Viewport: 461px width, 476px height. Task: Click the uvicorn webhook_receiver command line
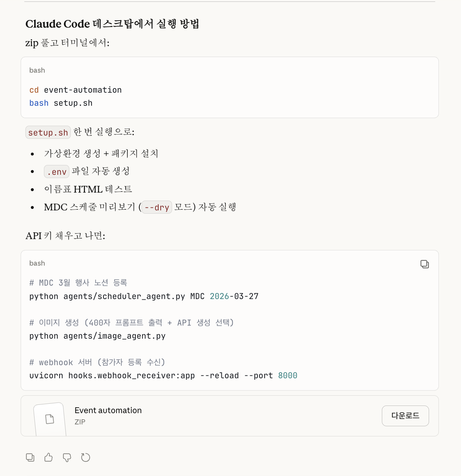click(163, 376)
